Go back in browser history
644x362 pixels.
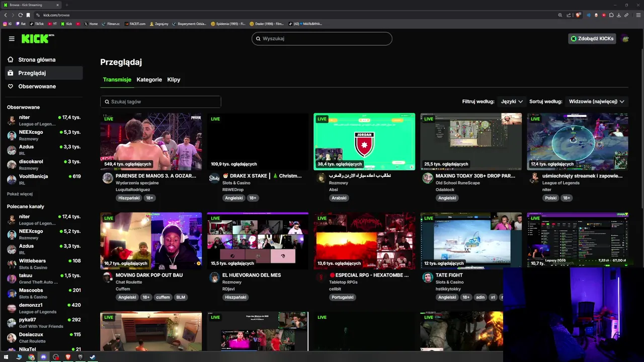coord(6,15)
